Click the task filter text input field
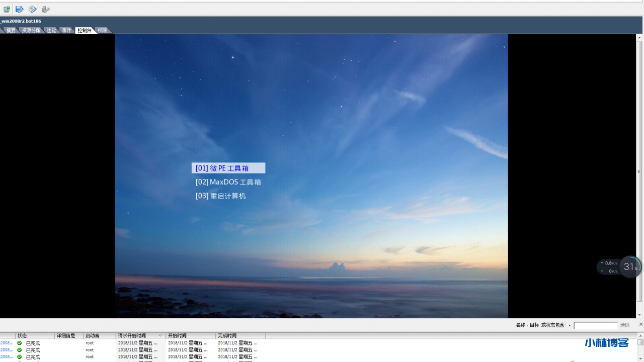This screenshot has height=362, width=644. pos(595,325)
